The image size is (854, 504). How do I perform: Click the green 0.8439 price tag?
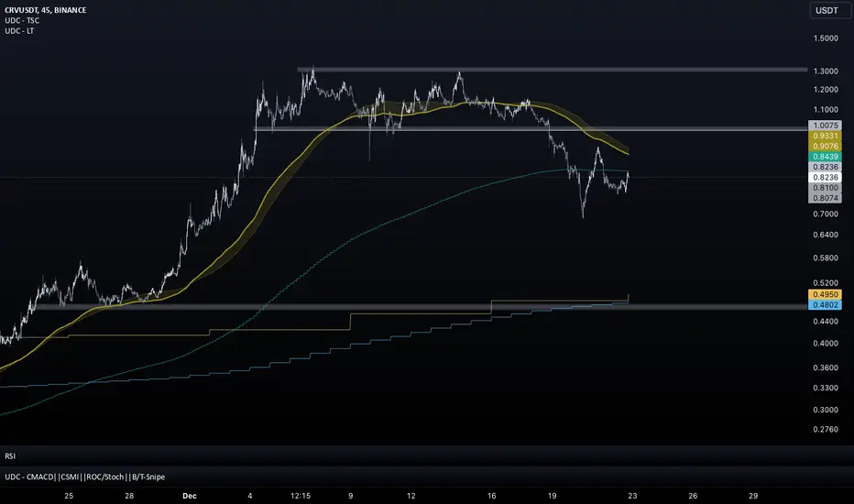coord(825,157)
